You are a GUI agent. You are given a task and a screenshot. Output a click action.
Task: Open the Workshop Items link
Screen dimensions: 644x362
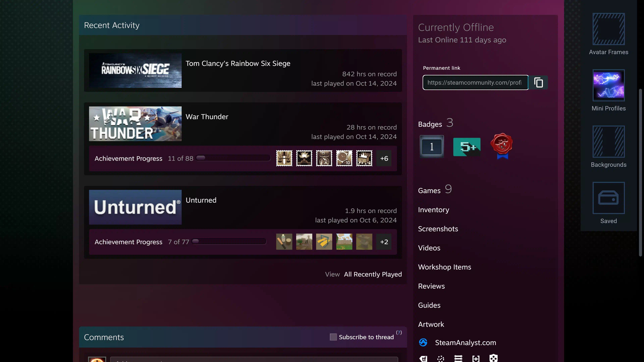(x=444, y=267)
